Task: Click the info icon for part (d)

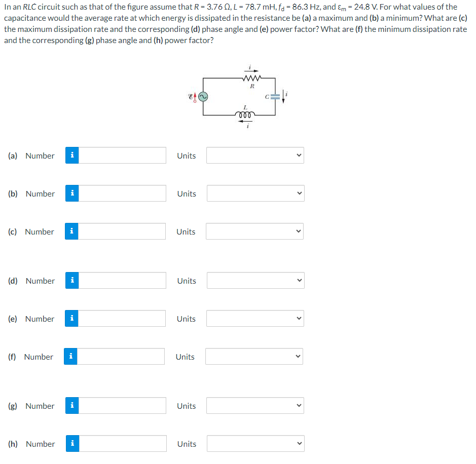Action: click(x=72, y=280)
